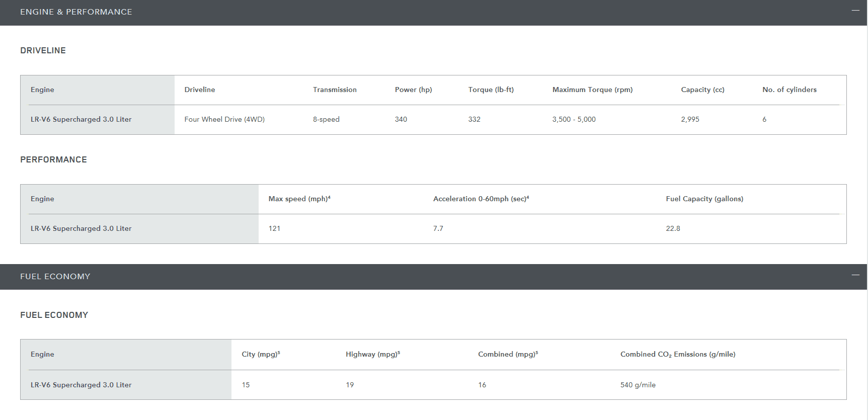Click the No. of cylinders column header
This screenshot has height=420, width=868.
coord(790,90)
